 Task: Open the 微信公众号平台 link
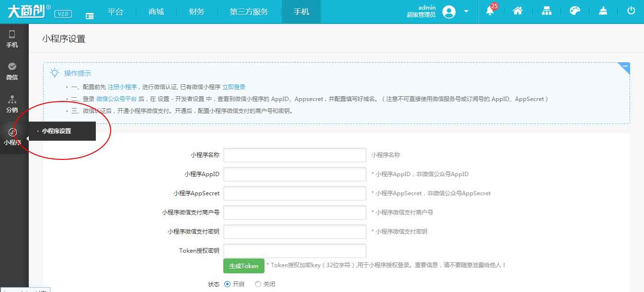(116, 99)
